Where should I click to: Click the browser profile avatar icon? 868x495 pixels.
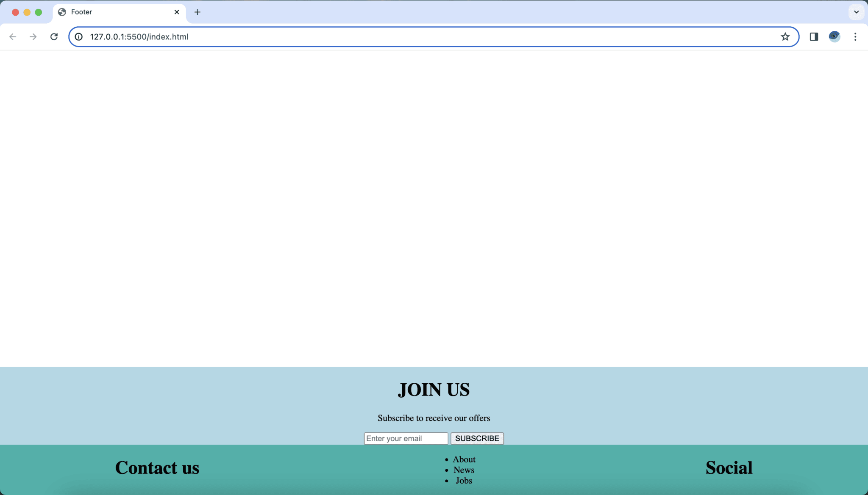pos(834,36)
